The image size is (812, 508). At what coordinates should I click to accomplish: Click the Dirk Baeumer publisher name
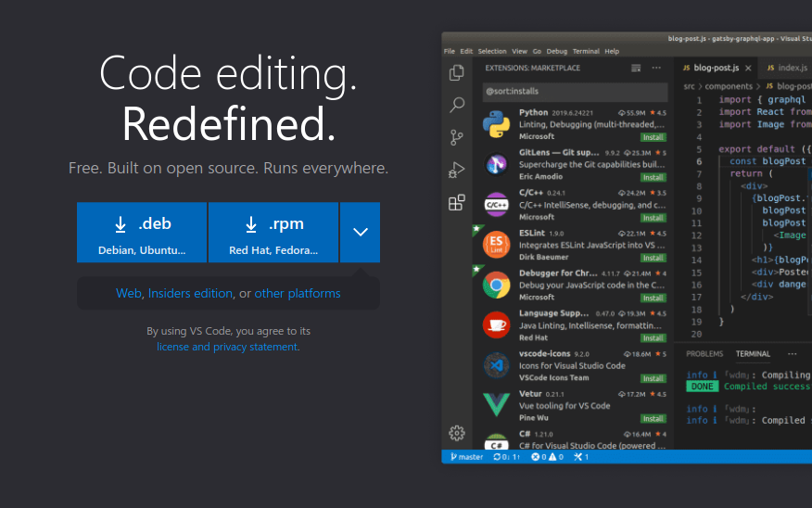(x=543, y=257)
